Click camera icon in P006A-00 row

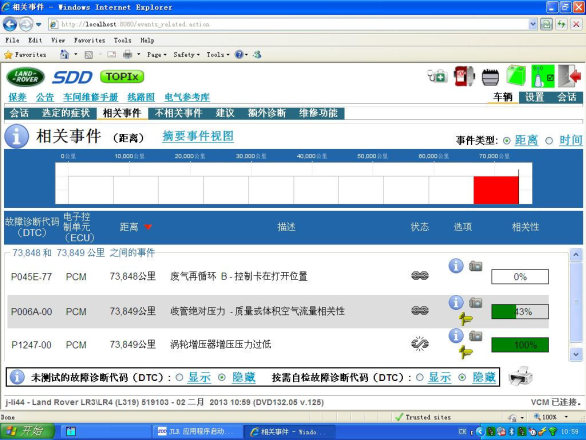475,302
